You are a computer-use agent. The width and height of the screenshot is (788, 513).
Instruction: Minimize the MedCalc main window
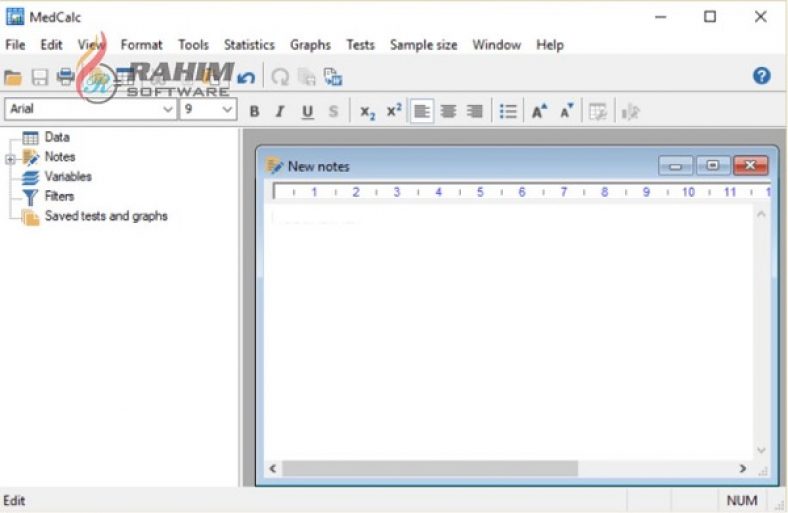(x=661, y=17)
